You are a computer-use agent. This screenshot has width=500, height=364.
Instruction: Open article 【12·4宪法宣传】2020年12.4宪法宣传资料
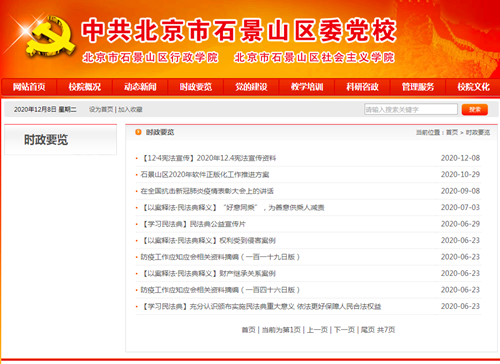(x=208, y=158)
